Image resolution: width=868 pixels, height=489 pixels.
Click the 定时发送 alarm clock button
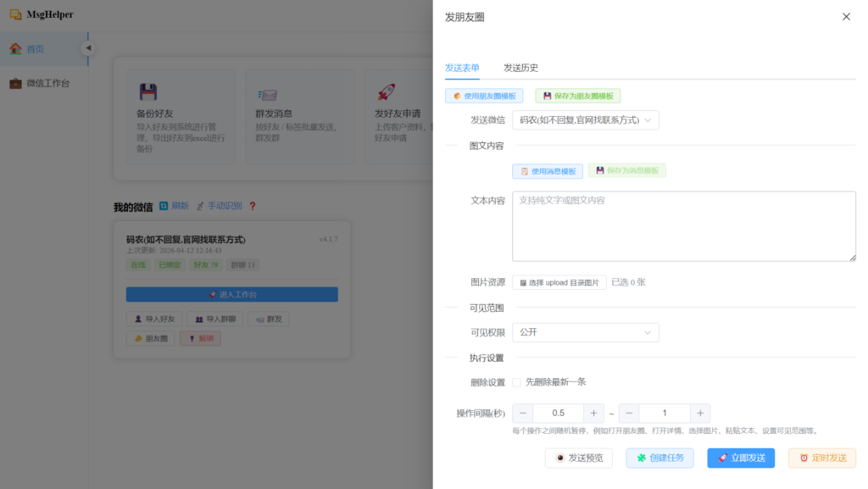click(821, 458)
